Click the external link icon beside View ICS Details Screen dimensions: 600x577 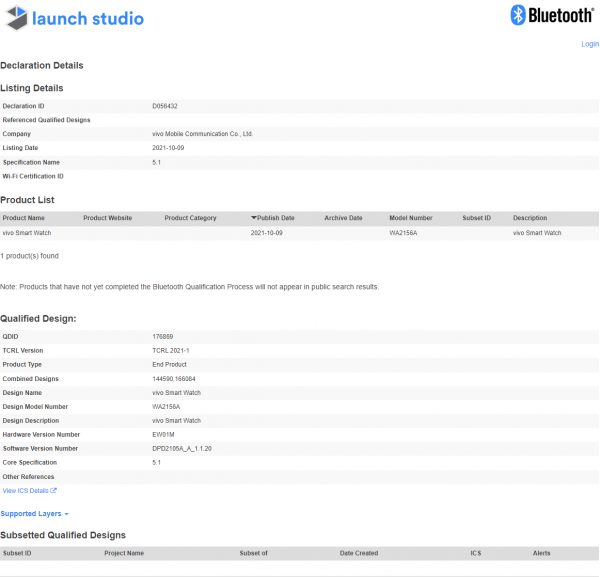click(54, 491)
